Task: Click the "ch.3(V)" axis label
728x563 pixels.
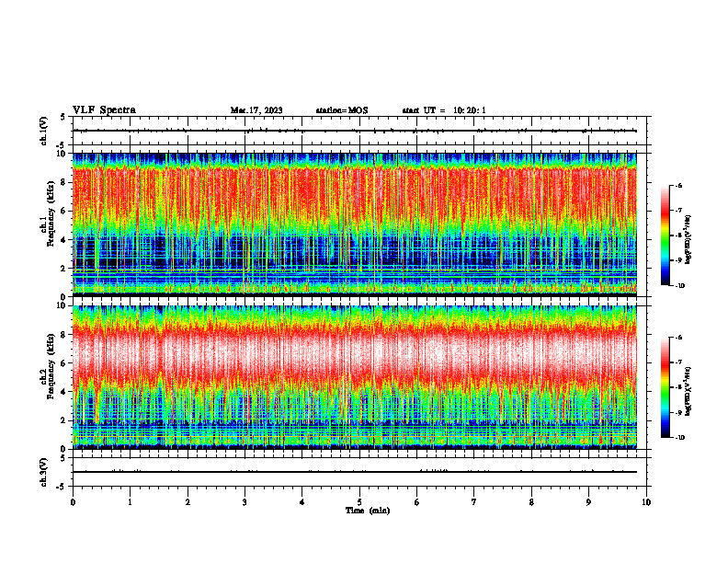Action: pyautogui.click(x=44, y=472)
